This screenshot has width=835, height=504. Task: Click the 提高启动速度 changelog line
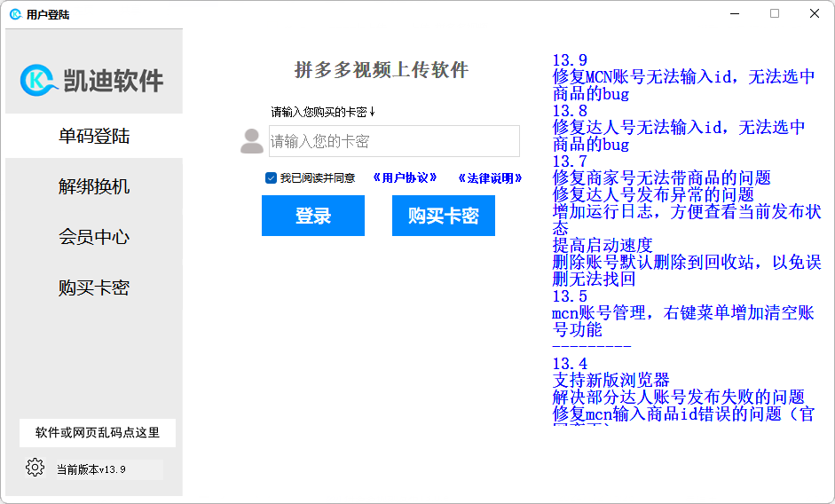(x=603, y=246)
